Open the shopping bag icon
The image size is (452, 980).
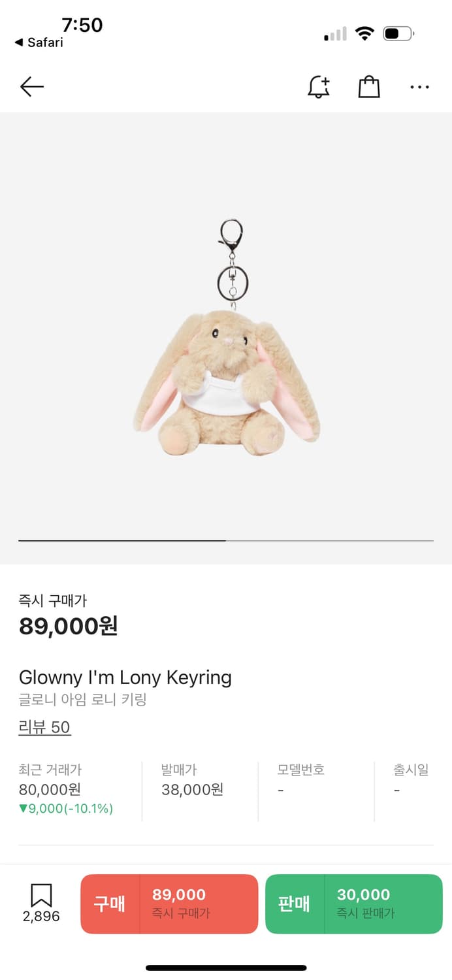coord(369,87)
